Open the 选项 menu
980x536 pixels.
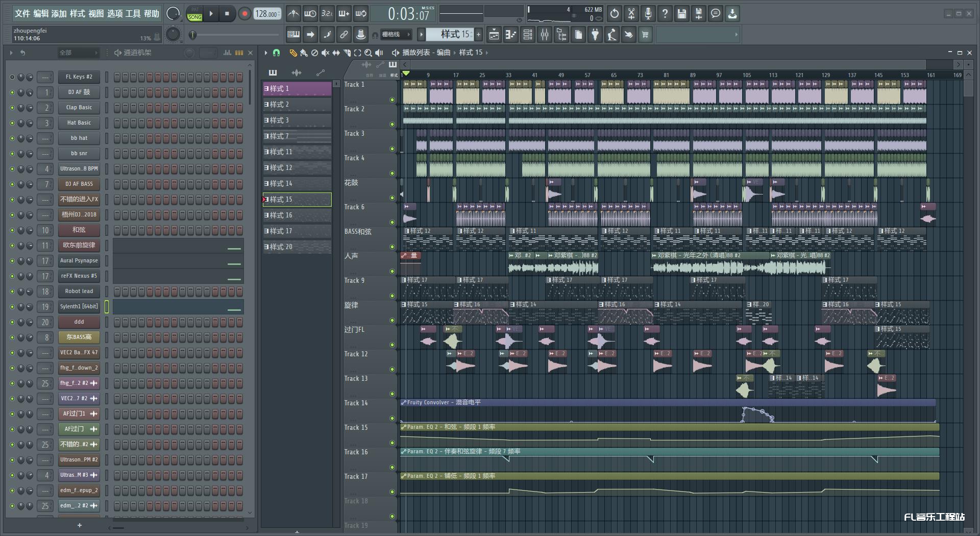click(115, 14)
